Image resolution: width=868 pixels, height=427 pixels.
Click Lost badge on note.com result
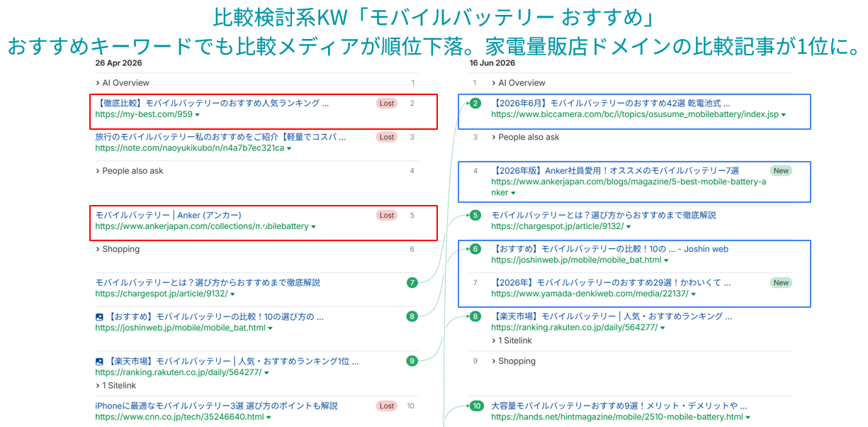click(x=387, y=137)
